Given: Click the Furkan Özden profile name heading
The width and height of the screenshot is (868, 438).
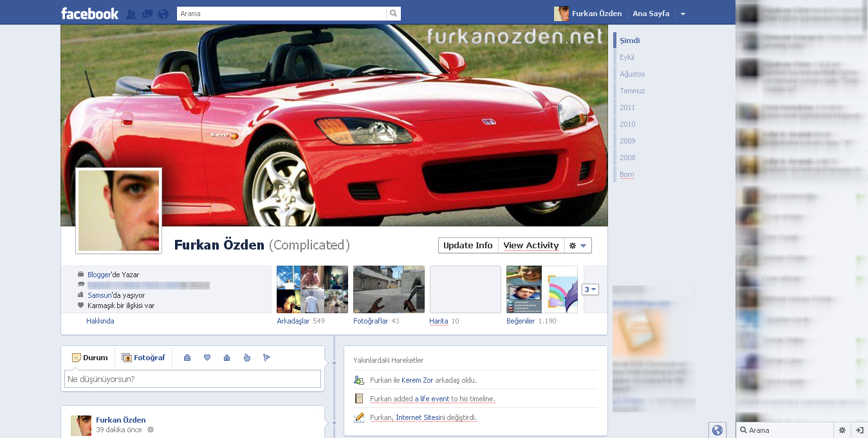Looking at the screenshot, I should coord(219,245).
